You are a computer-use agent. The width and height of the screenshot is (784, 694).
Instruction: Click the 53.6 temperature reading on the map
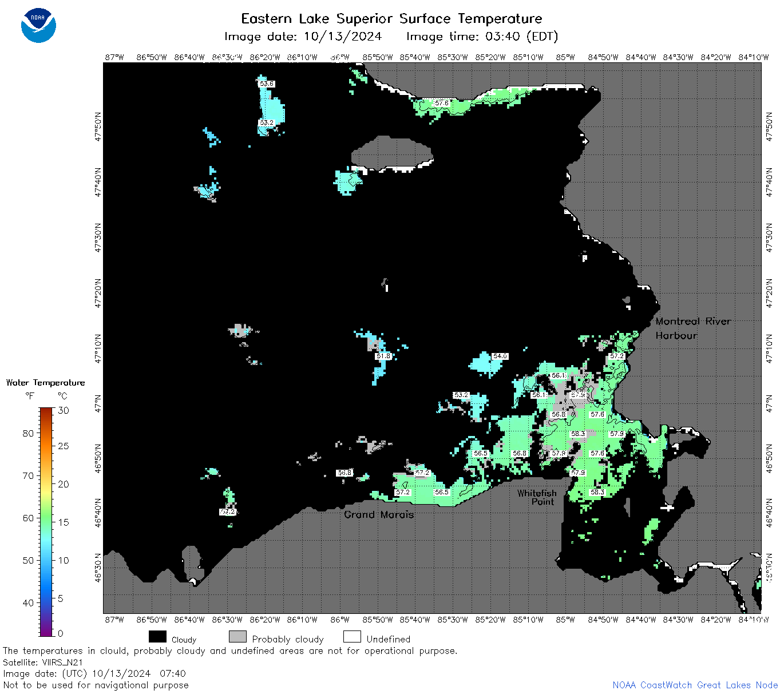click(x=267, y=84)
